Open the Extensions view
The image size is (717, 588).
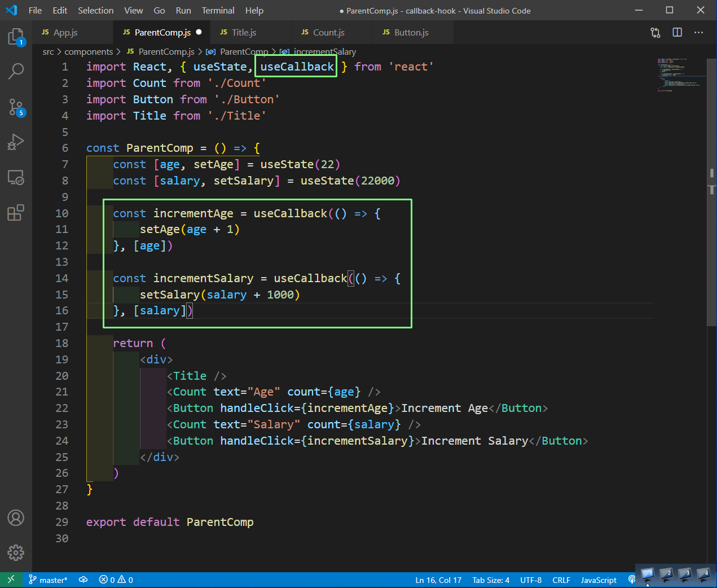16,213
